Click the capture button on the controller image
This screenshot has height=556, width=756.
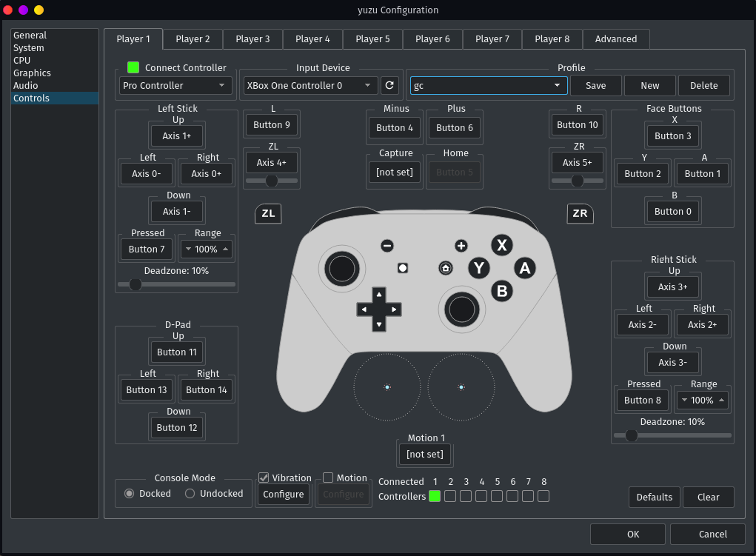click(403, 267)
